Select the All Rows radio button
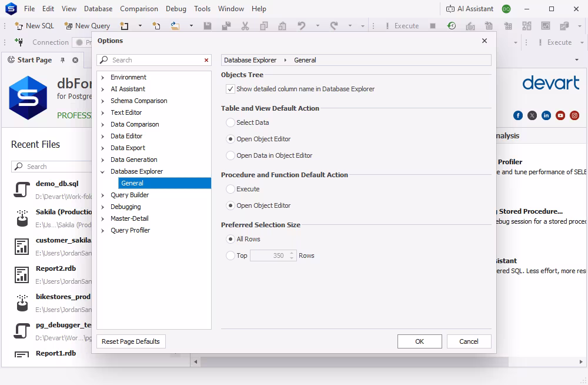 click(230, 239)
